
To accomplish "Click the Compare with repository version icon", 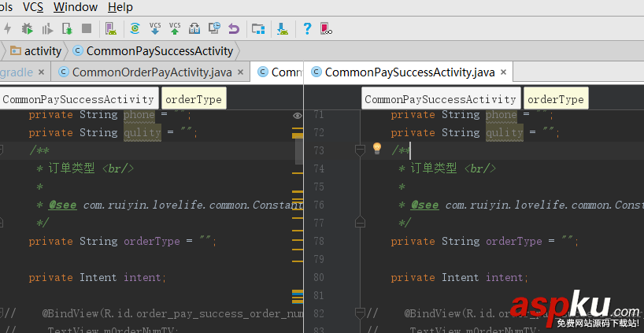I will 194,28.
